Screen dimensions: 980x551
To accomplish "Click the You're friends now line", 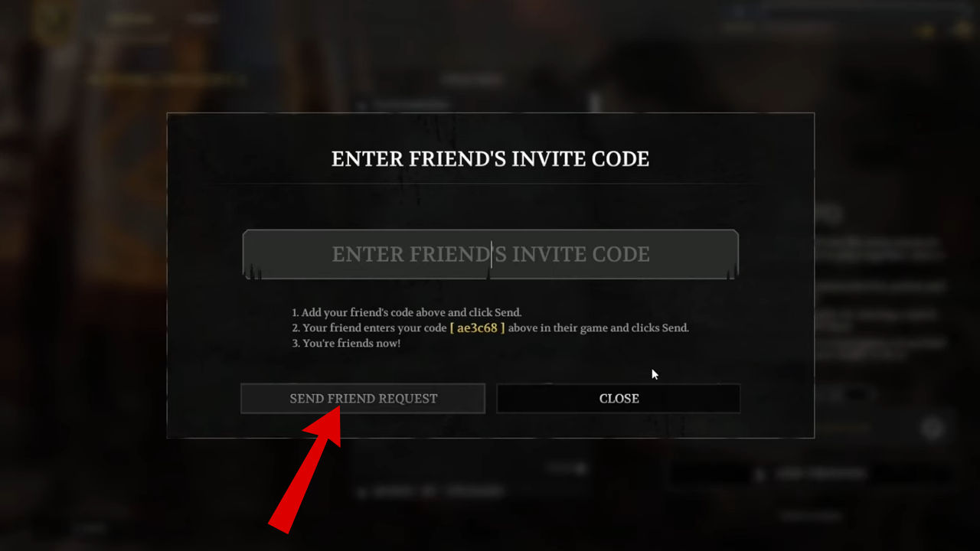I will tap(346, 343).
